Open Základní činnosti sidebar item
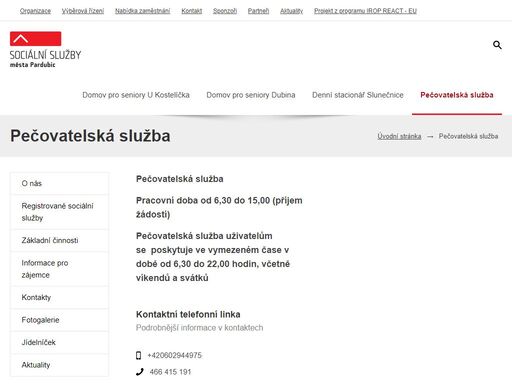The height and width of the screenshot is (384, 512). (x=59, y=240)
